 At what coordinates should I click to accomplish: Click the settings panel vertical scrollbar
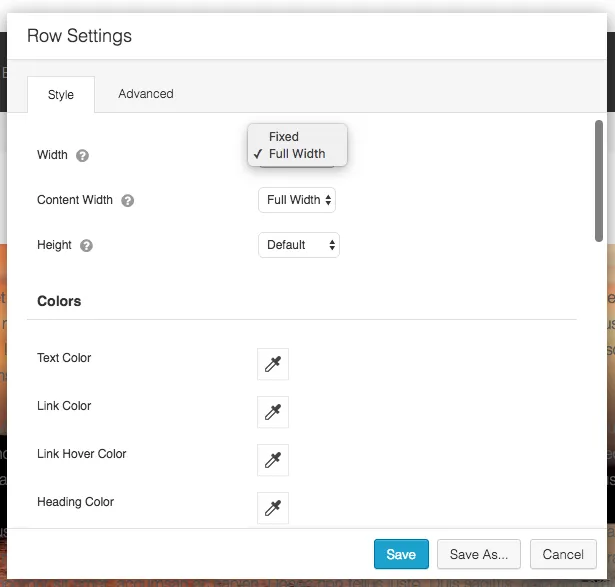coord(599,181)
